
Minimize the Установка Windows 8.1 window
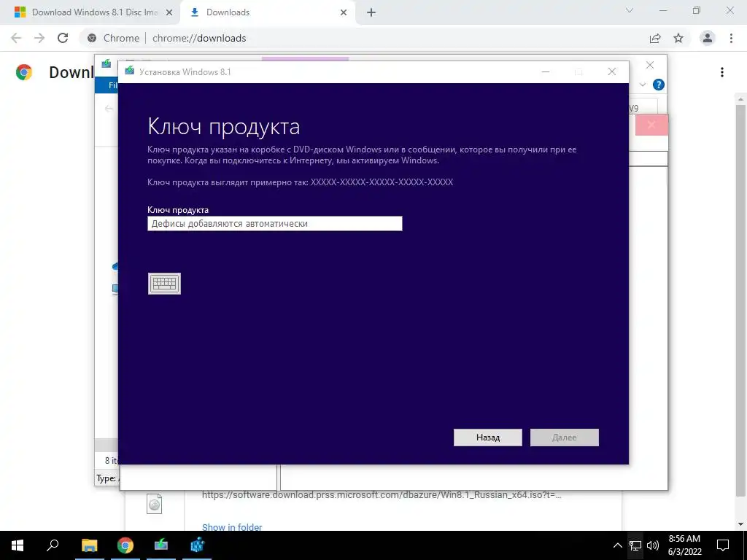click(546, 72)
